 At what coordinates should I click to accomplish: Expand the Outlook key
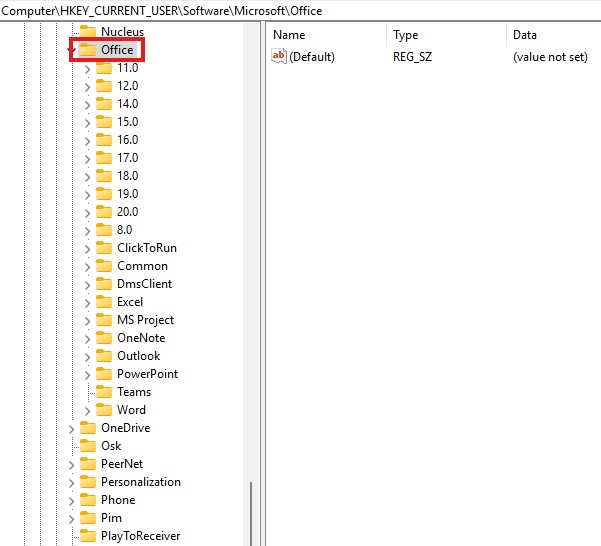87,357
